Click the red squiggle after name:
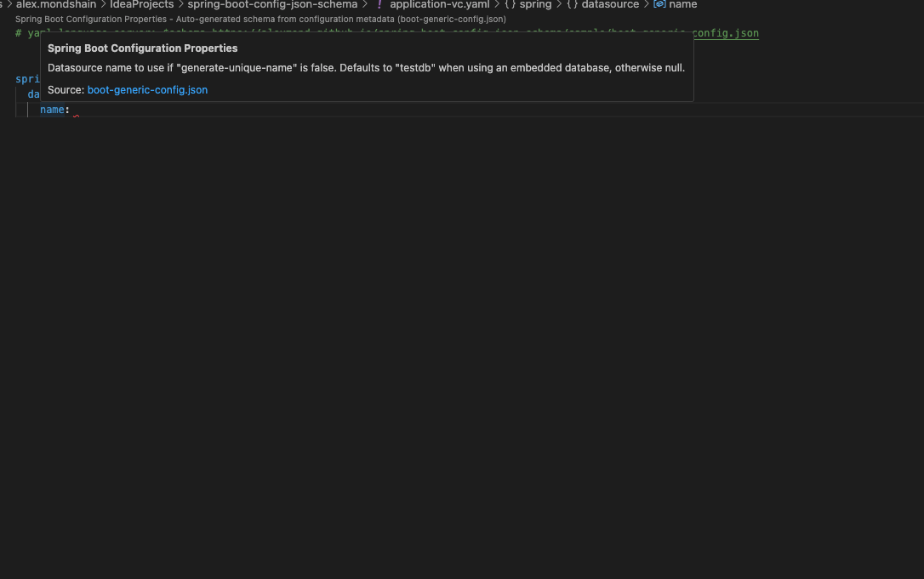The height and width of the screenshot is (579, 924). (x=76, y=116)
